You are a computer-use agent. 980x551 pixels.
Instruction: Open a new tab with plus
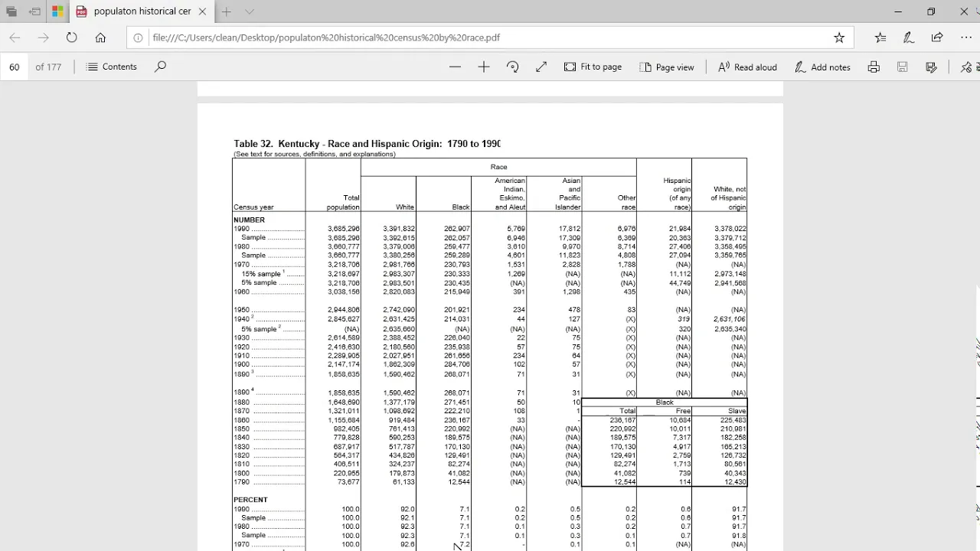click(227, 11)
